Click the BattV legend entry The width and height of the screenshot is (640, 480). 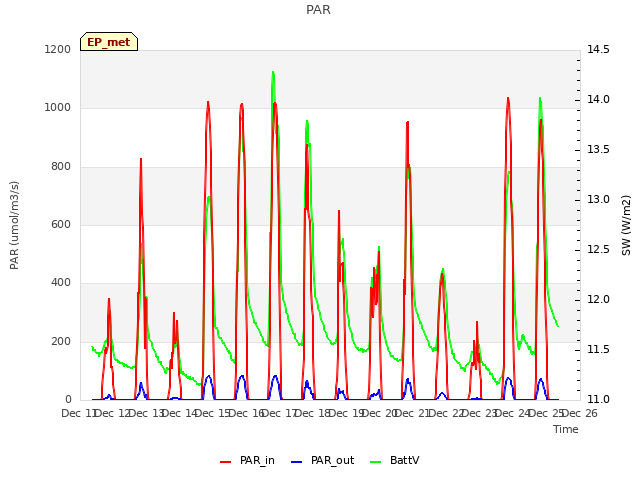click(395, 460)
